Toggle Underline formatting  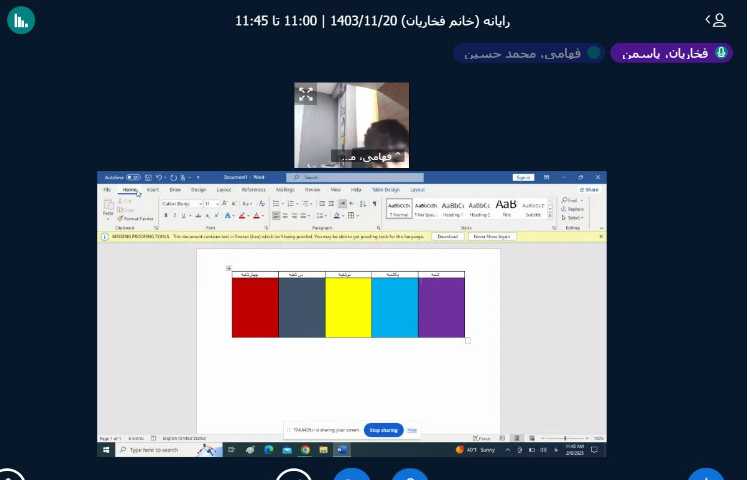pos(183,216)
